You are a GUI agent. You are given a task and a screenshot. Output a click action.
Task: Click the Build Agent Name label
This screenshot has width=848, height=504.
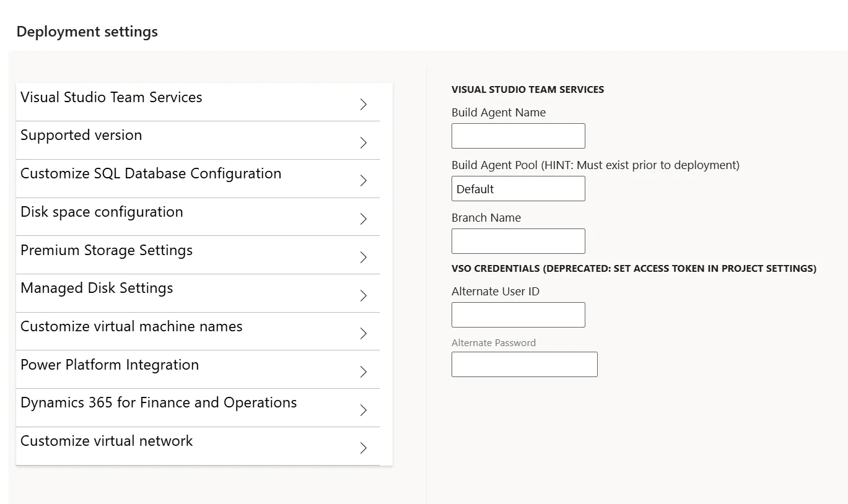499,113
